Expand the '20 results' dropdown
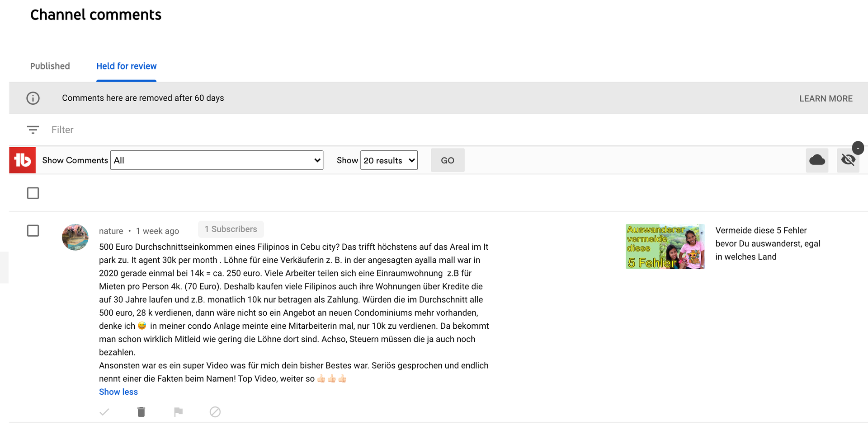 pos(389,160)
